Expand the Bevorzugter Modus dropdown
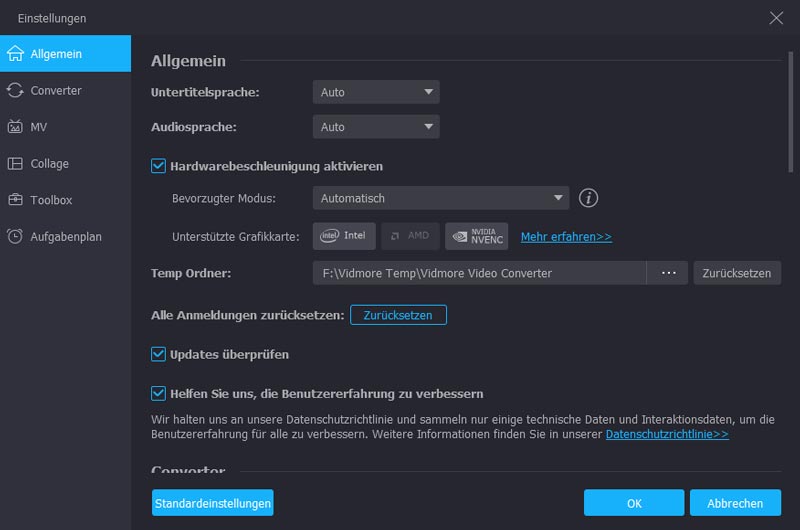The height and width of the screenshot is (530, 800). point(440,198)
